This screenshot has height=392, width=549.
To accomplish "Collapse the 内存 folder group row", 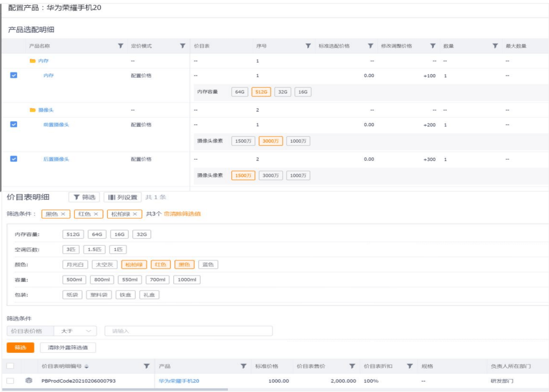I will (33, 61).
